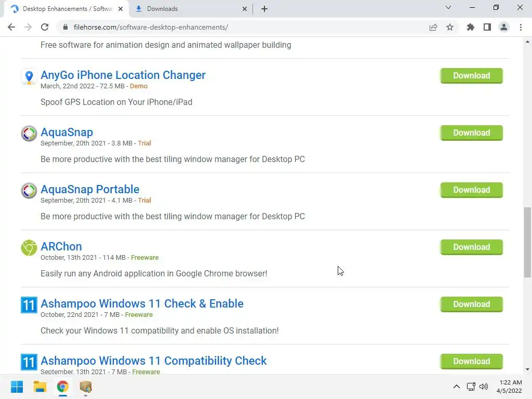Download AnyGo iPhone Location Changer
The height and width of the screenshot is (399, 532).
click(x=472, y=76)
